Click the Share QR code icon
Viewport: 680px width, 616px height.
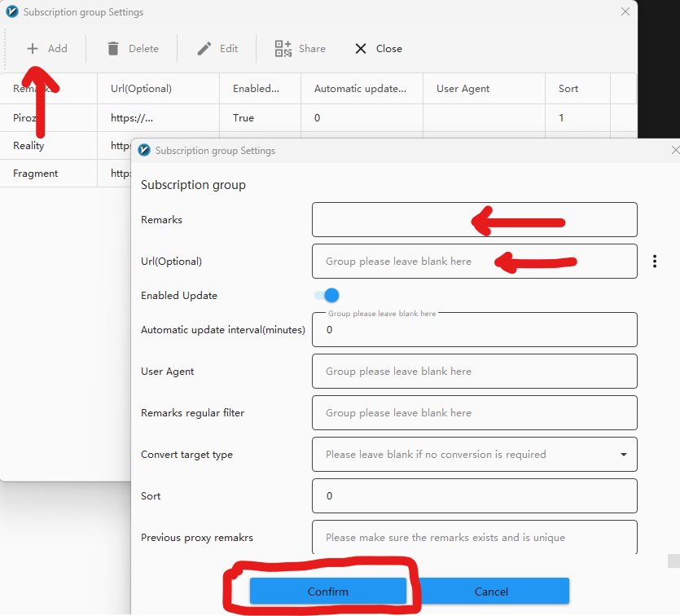click(283, 49)
